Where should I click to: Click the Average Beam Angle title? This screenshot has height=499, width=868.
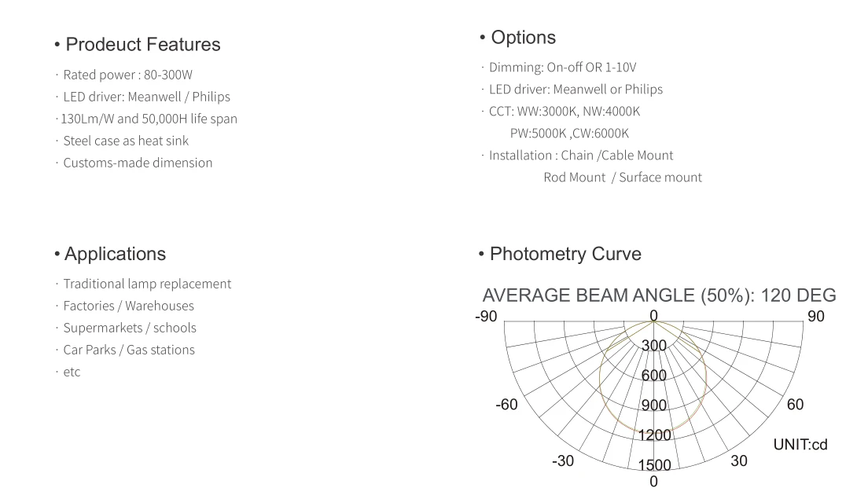point(660,295)
